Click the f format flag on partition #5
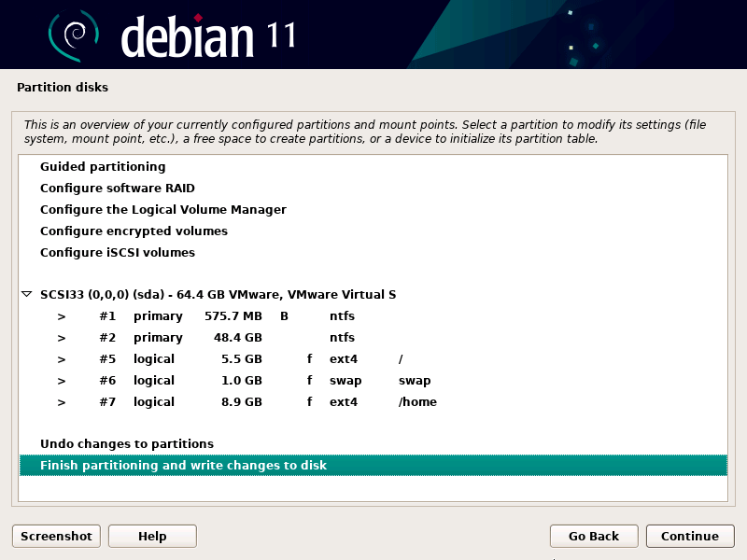The image size is (747, 560). (310, 359)
